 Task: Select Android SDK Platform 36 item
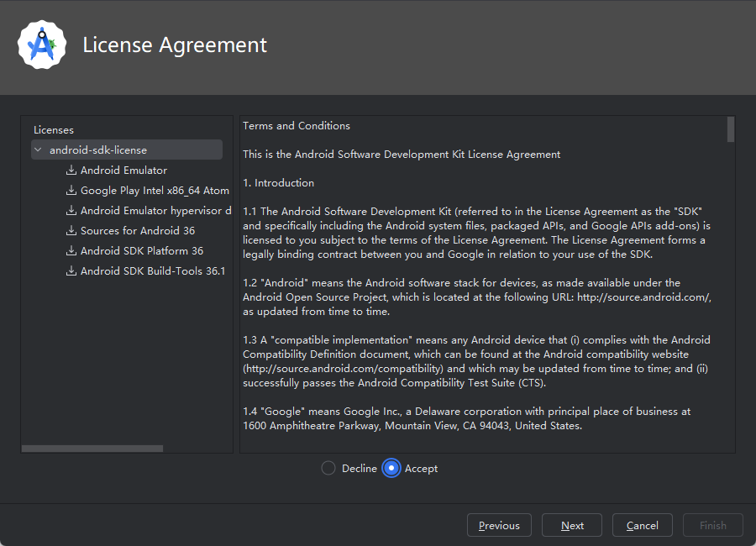click(142, 251)
